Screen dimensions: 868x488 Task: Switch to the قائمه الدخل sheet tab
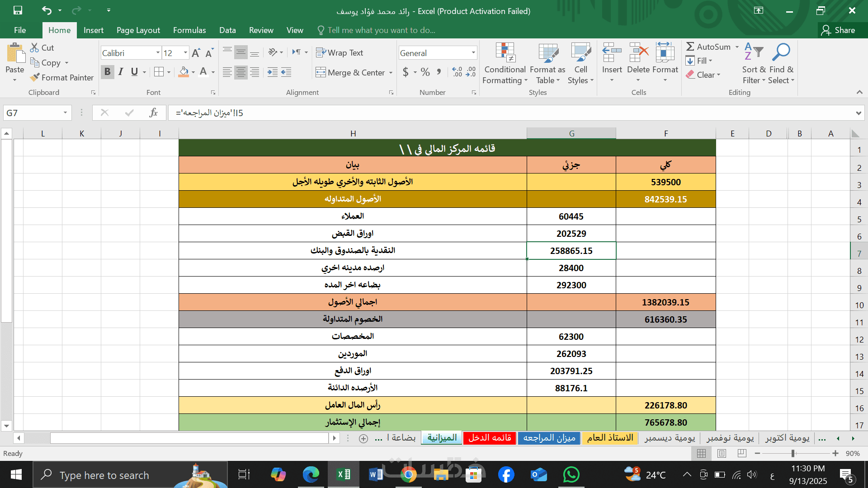pos(490,438)
